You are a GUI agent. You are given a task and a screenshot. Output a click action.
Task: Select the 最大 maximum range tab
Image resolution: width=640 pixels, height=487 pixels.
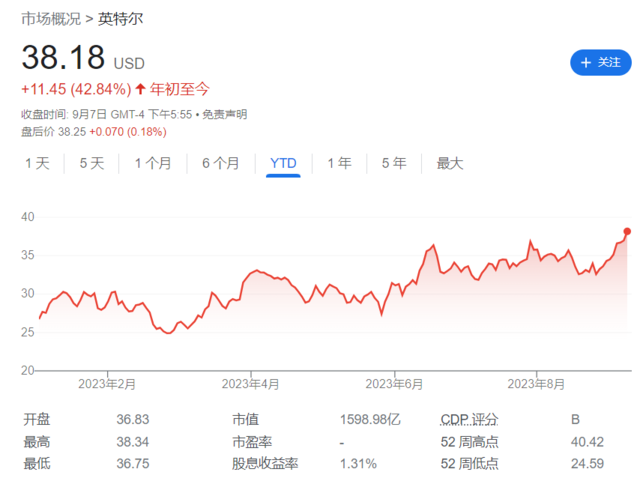pyautogui.click(x=450, y=163)
